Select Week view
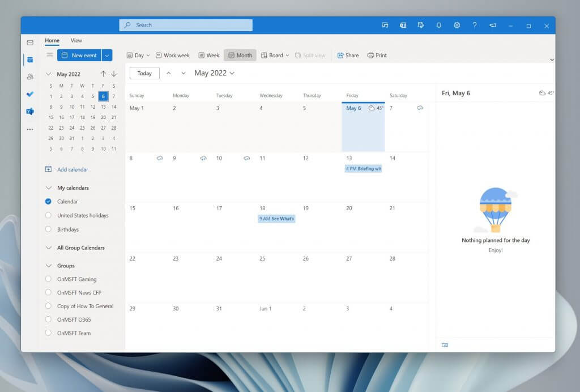Screen dimensions: 580x392 click(x=209, y=55)
